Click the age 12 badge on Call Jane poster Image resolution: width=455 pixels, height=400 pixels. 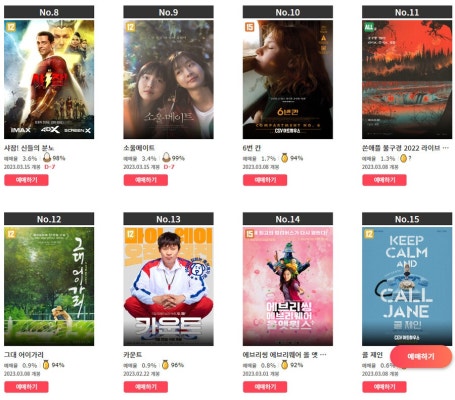click(x=369, y=234)
